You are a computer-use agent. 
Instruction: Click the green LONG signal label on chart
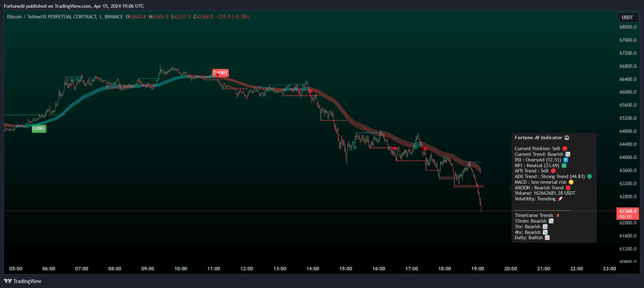pos(39,128)
